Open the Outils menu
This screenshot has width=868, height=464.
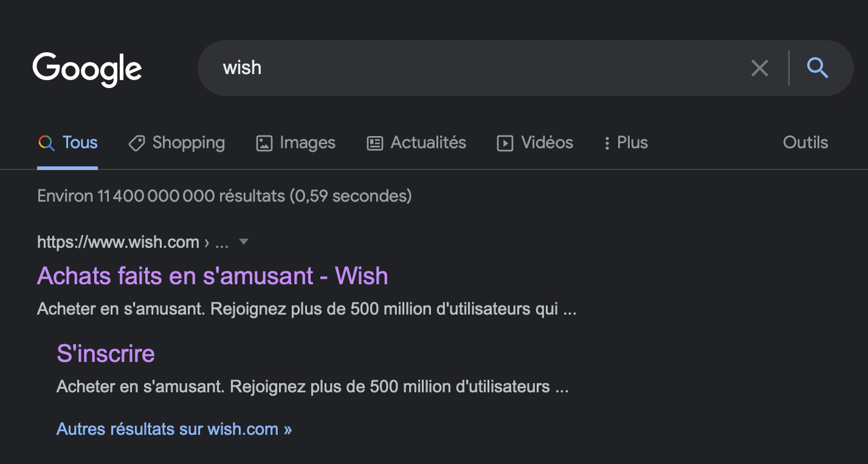[805, 142]
